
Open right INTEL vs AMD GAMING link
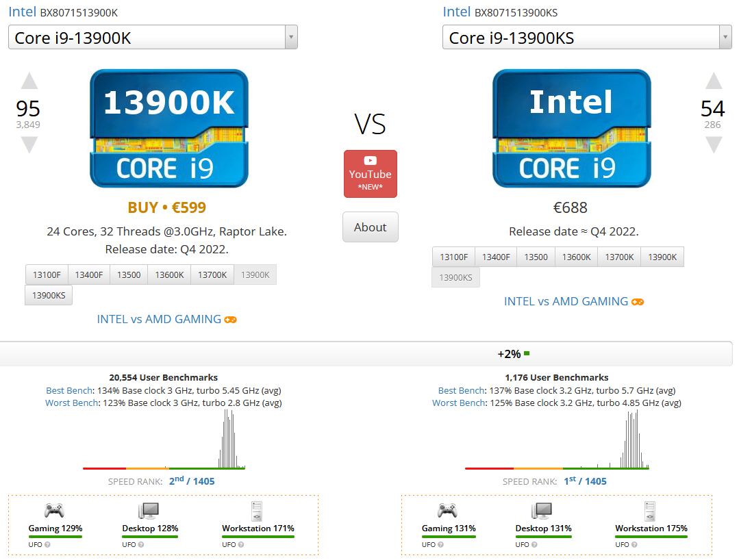(x=566, y=301)
